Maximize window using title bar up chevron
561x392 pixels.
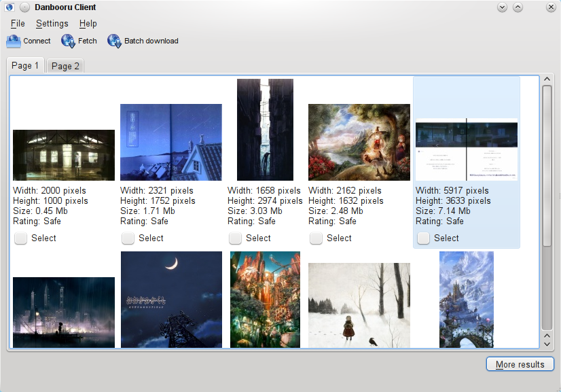[x=518, y=7]
